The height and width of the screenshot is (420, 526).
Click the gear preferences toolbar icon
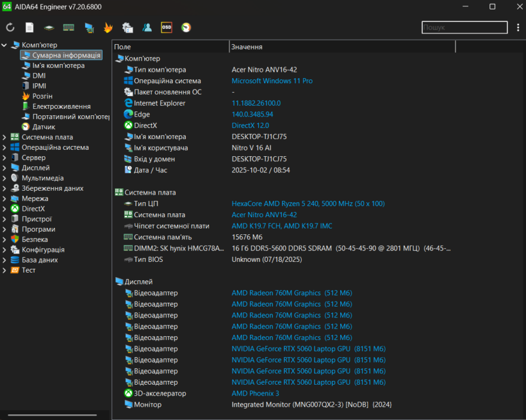coord(127,28)
